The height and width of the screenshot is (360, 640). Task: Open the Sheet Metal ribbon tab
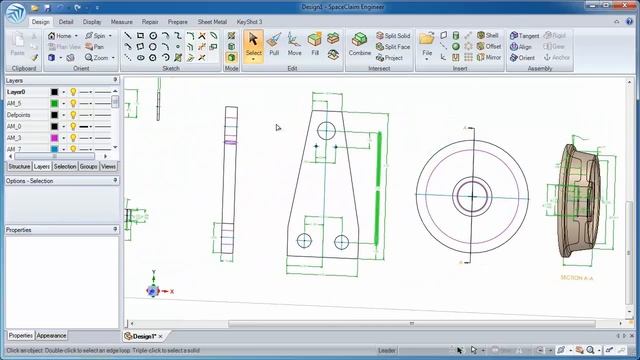click(212, 22)
